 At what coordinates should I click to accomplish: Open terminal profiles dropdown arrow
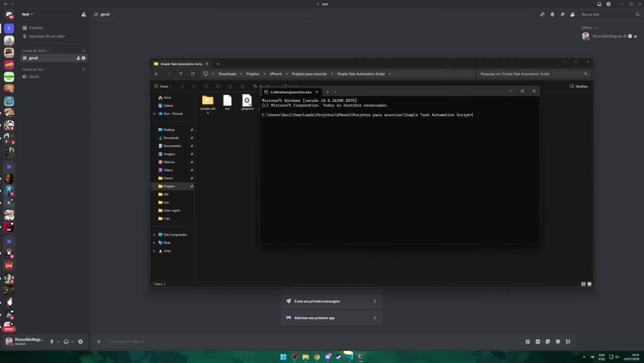(335, 92)
